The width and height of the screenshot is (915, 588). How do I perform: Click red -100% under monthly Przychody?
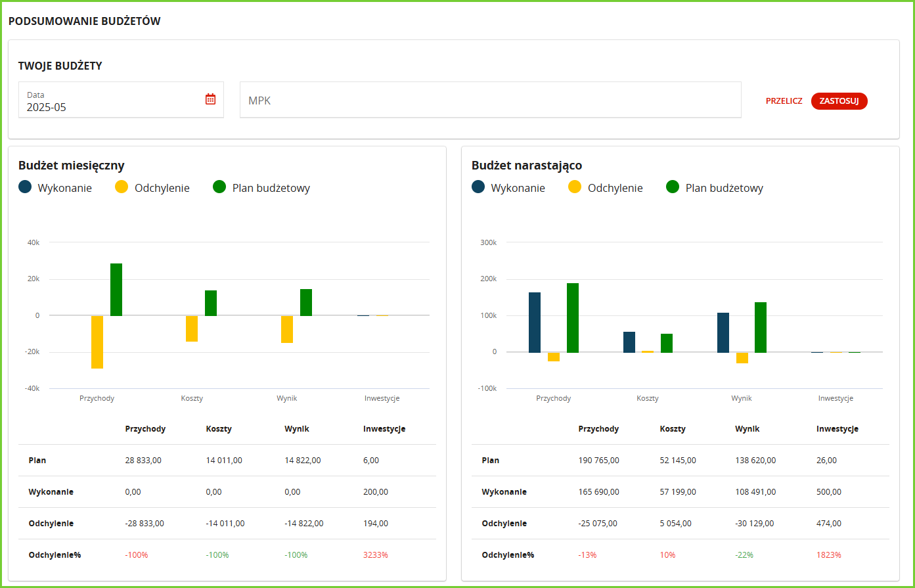(x=137, y=555)
